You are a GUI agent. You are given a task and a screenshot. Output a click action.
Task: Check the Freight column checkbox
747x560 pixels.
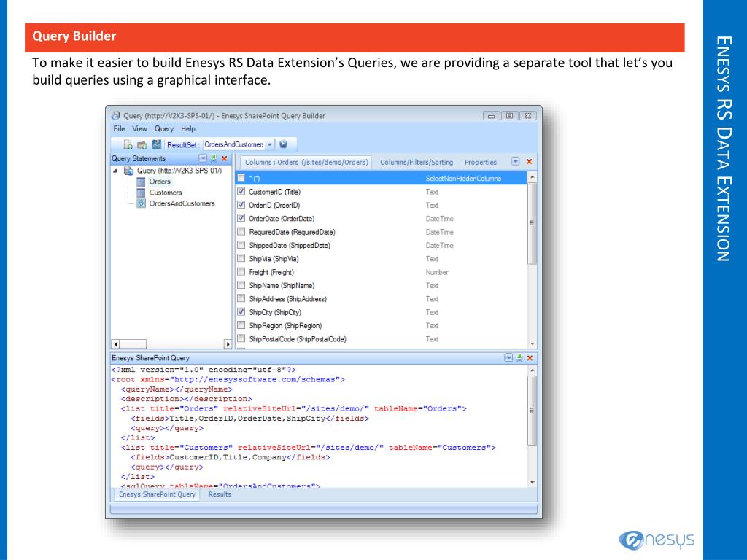click(x=241, y=271)
